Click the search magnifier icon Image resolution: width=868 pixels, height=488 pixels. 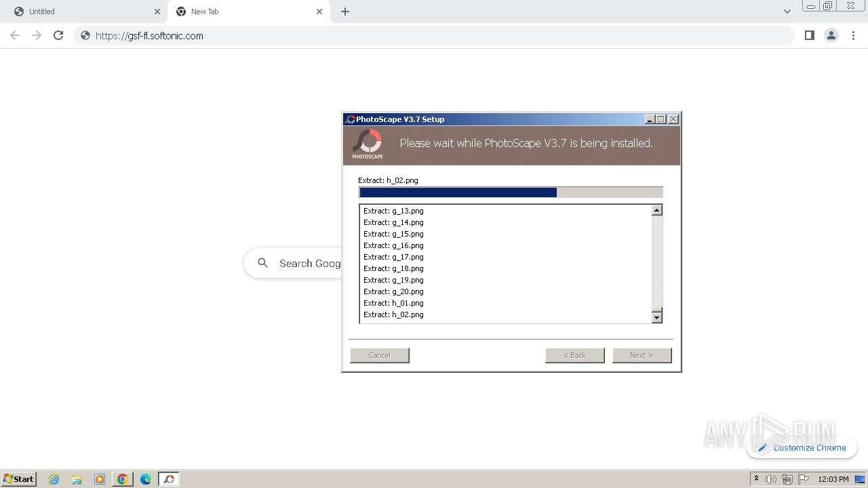[262, 263]
